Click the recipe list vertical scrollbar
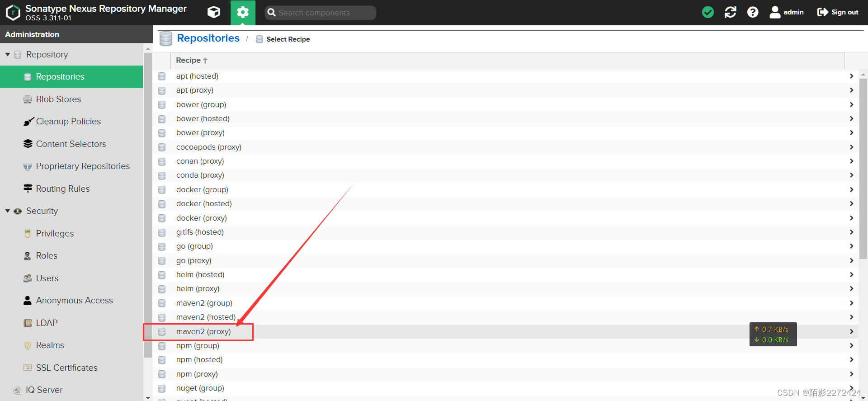Screen dimensions: 868x401 863,169
